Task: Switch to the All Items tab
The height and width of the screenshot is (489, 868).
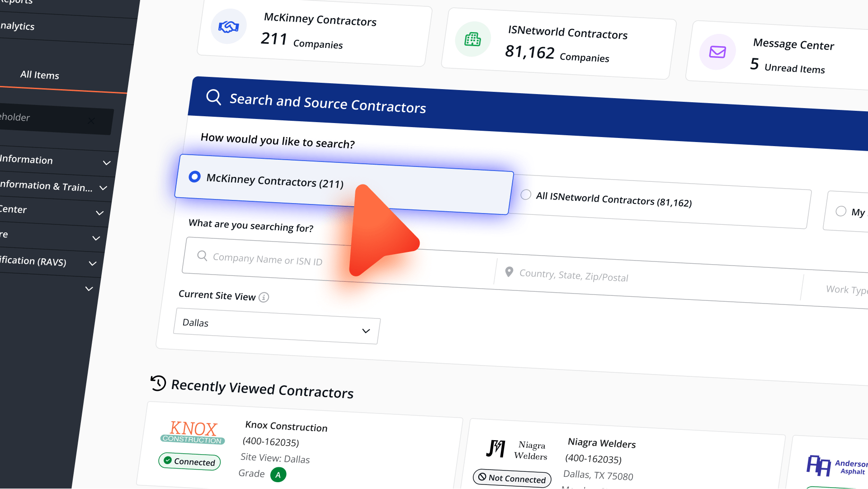Action: pyautogui.click(x=40, y=75)
